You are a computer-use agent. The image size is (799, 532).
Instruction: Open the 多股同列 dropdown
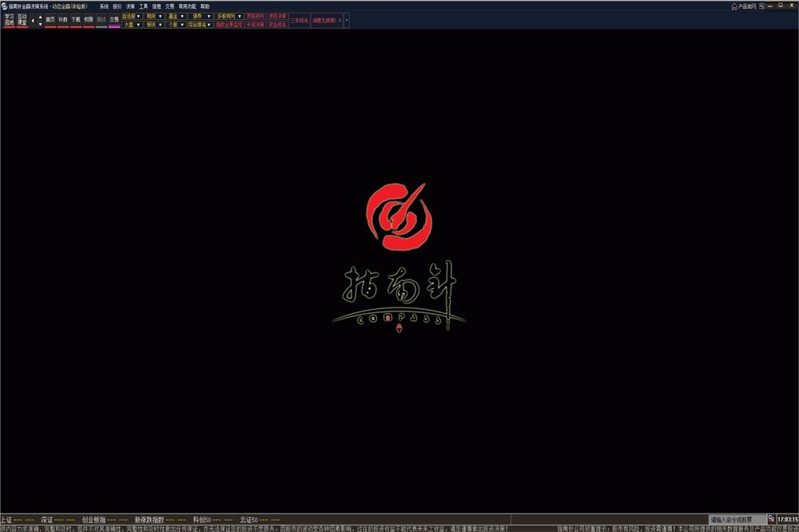(229, 16)
